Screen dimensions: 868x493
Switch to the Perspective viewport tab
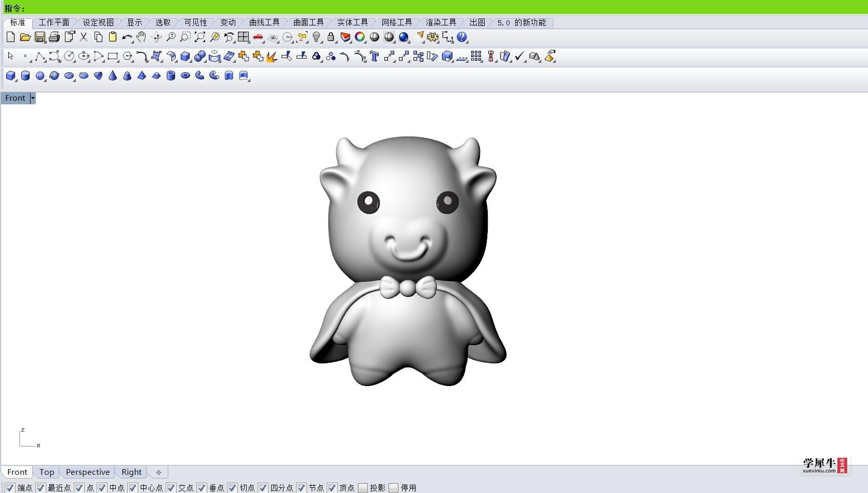[88, 472]
